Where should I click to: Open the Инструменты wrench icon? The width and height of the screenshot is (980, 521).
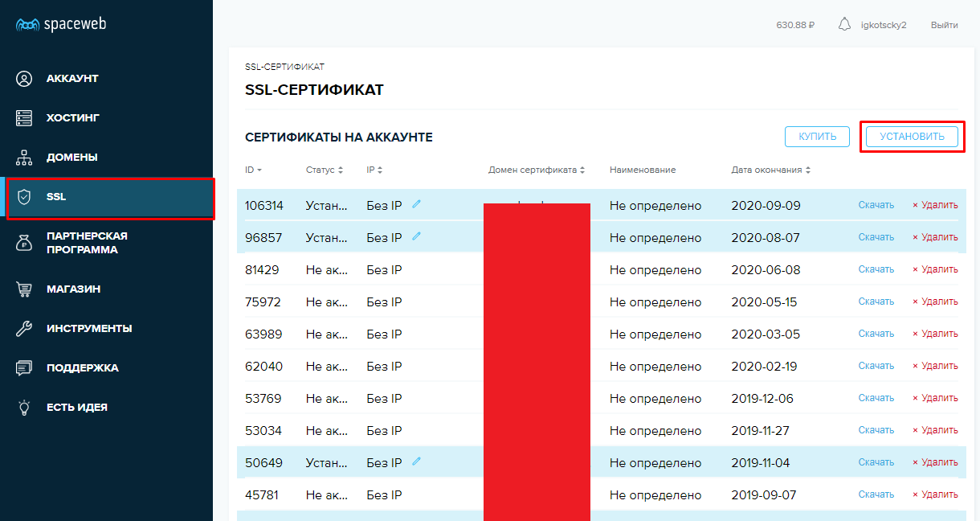tap(24, 329)
